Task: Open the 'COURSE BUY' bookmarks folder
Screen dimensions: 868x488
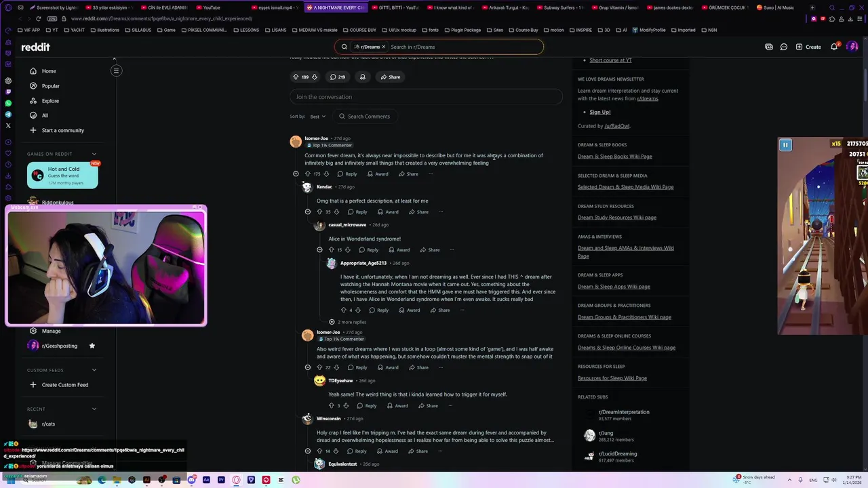Action: pos(359,30)
